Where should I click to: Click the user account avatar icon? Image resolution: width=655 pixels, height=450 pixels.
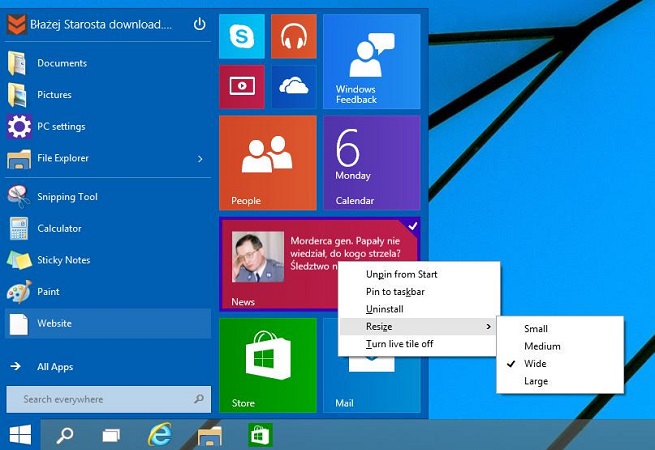[17, 25]
